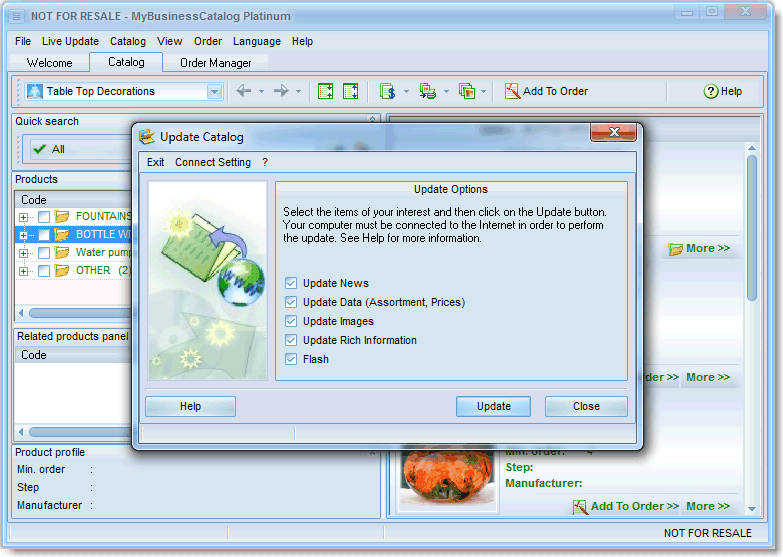The image size is (783, 557).
Task: Open the price list icon dropdown arrow
Action: click(x=406, y=91)
